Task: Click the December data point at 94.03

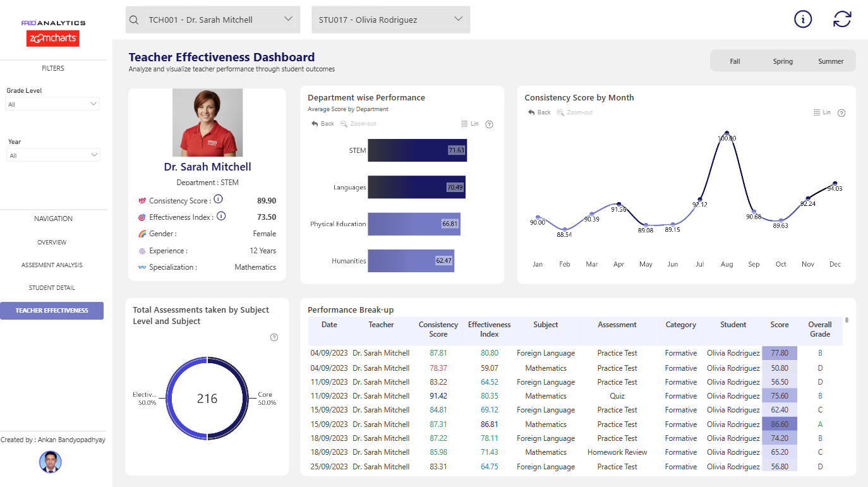Action: point(835,183)
